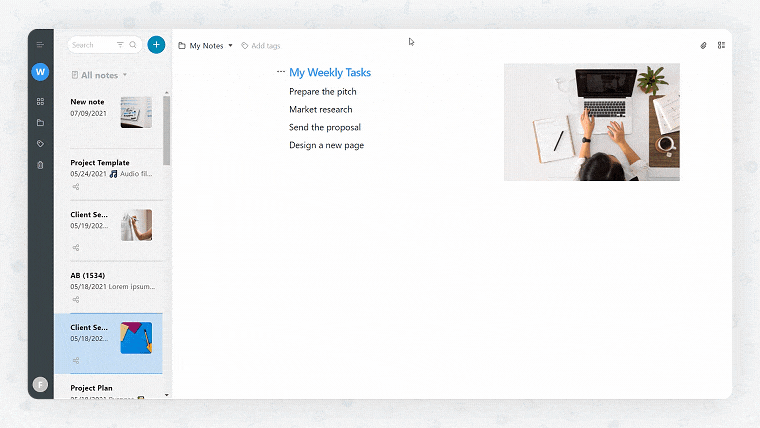
Task: Open the New note entry
Action: (109, 119)
